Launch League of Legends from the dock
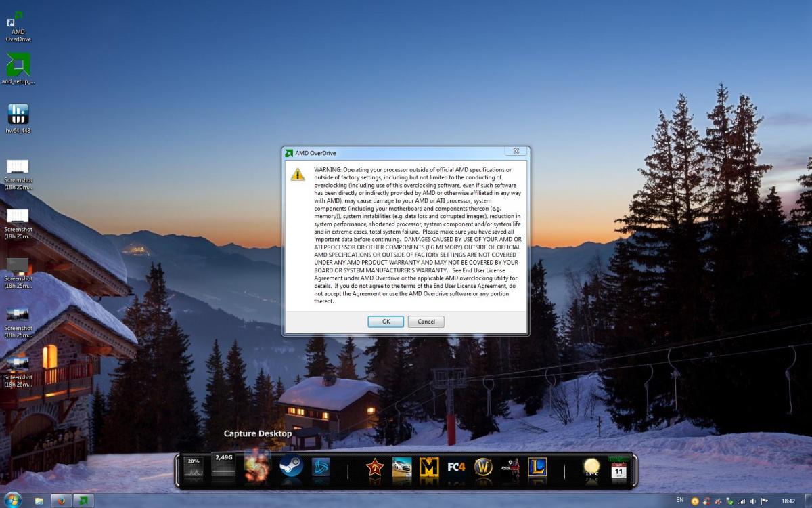Image resolution: width=812 pixels, height=508 pixels. pyautogui.click(x=537, y=468)
